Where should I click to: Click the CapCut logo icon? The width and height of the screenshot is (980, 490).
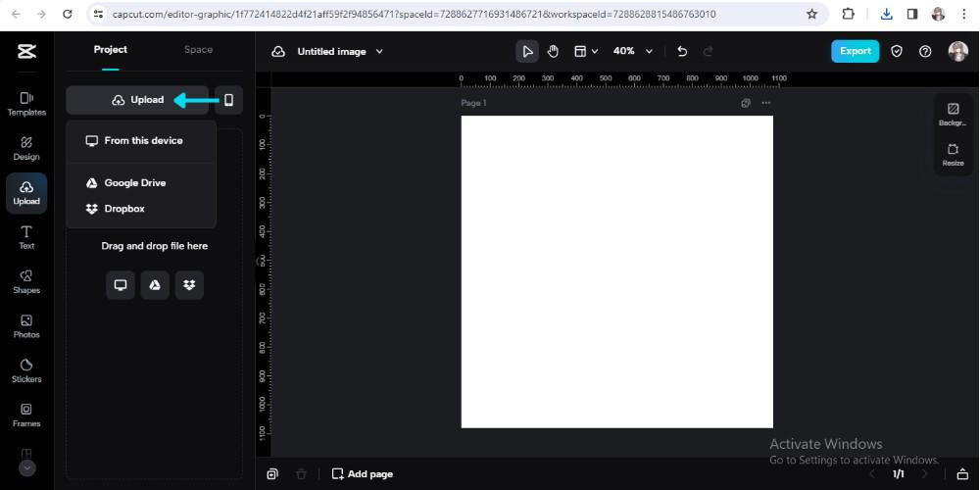coord(26,51)
